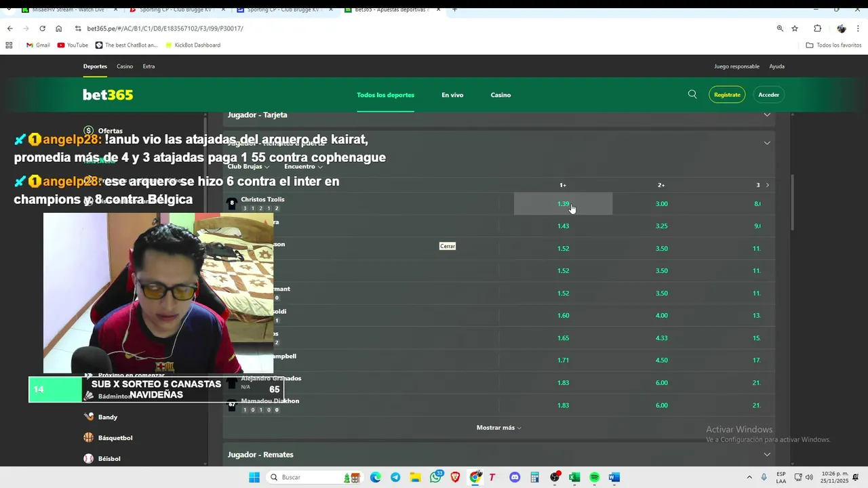Collapse the Jugador - Remates a puerta chevron

pos(767,143)
